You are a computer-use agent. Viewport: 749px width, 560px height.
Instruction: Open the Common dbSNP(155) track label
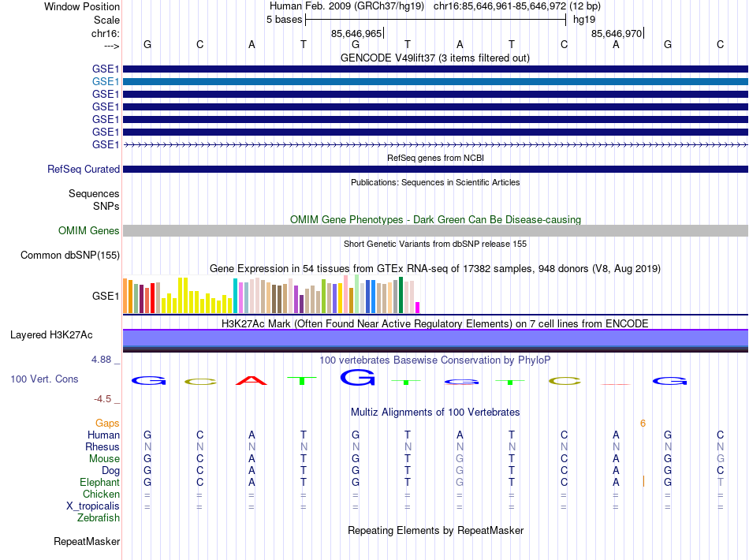(70, 255)
